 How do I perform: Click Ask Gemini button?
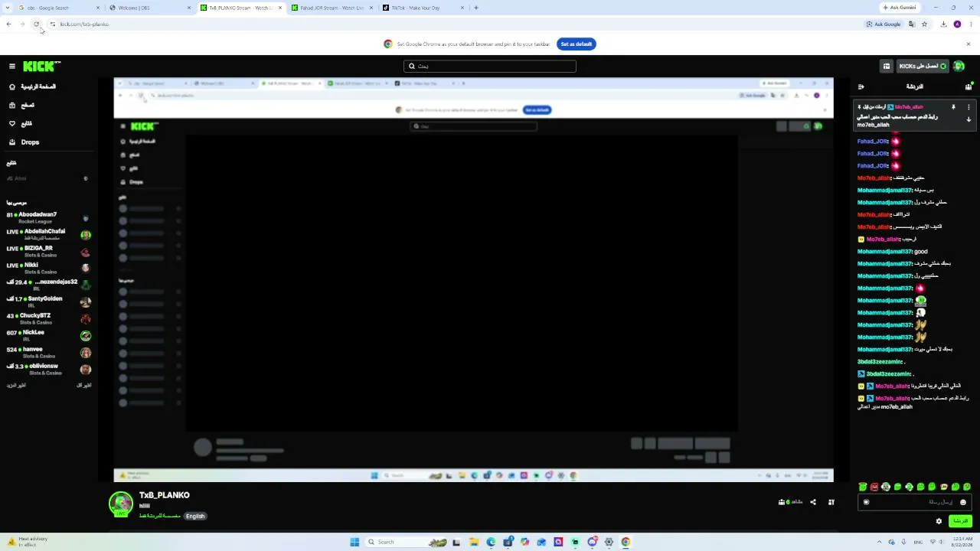[899, 8]
